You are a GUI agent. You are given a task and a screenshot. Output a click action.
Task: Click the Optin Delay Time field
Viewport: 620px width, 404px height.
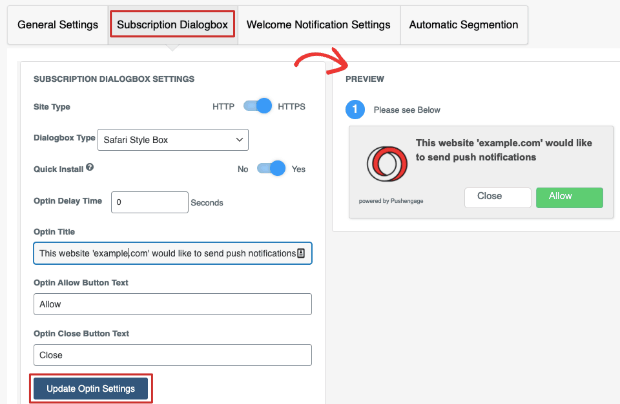click(150, 202)
